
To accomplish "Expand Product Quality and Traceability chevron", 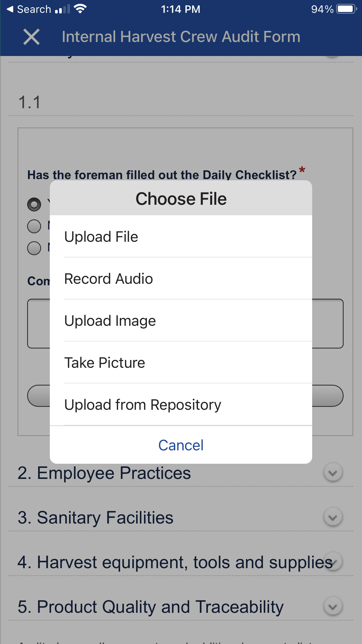I will pos(333,607).
